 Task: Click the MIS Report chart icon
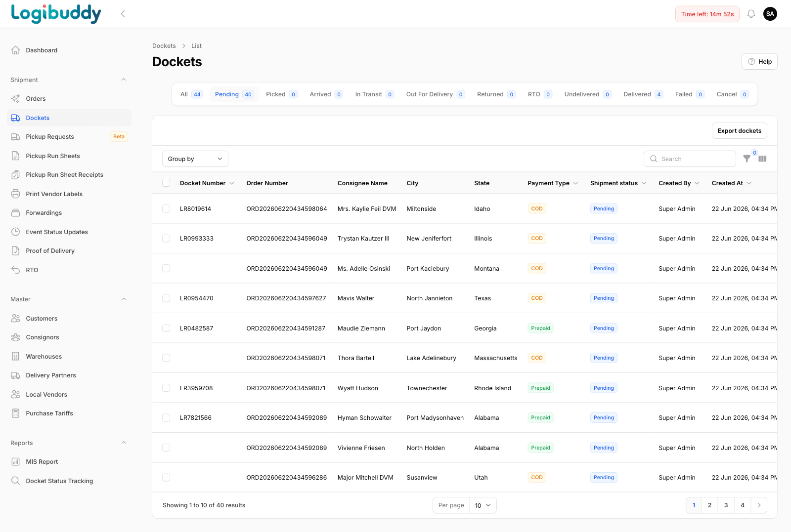pos(16,462)
